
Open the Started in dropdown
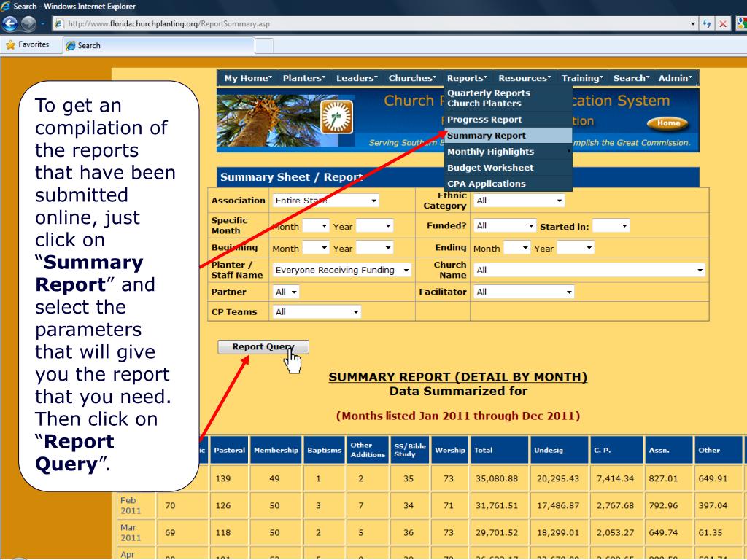pyautogui.click(x=611, y=226)
